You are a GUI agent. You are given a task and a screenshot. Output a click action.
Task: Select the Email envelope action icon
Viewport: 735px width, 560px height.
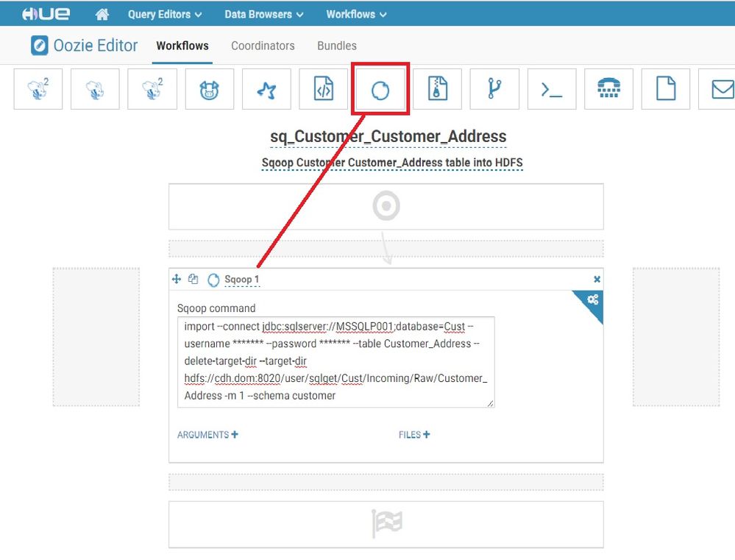(x=717, y=89)
